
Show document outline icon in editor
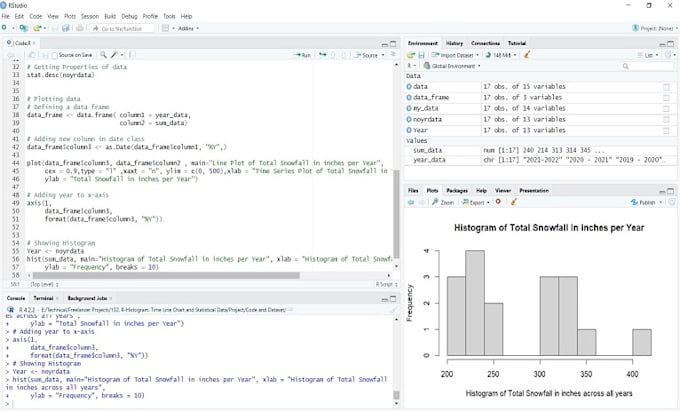click(x=393, y=55)
